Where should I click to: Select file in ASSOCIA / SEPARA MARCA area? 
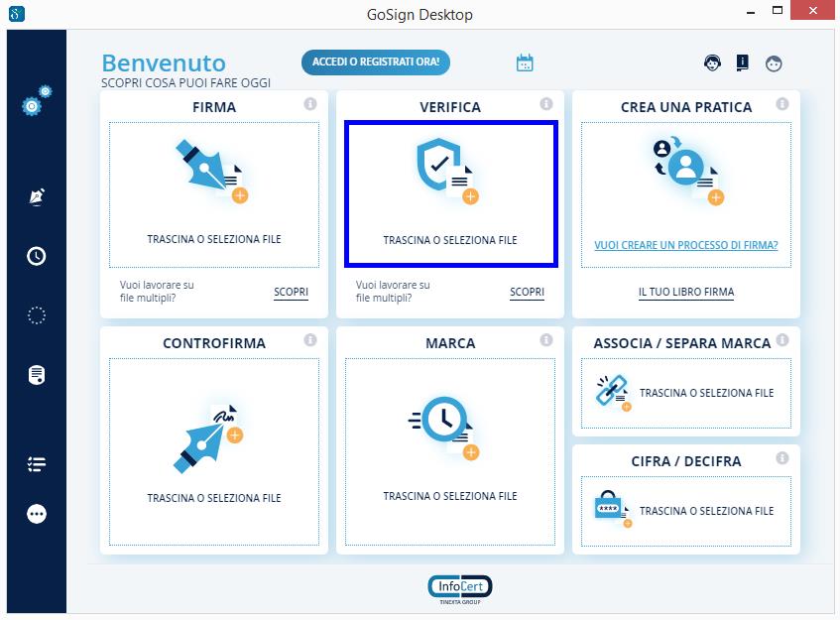click(x=685, y=393)
